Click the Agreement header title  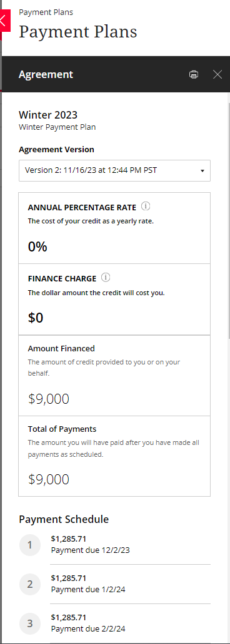(46, 74)
